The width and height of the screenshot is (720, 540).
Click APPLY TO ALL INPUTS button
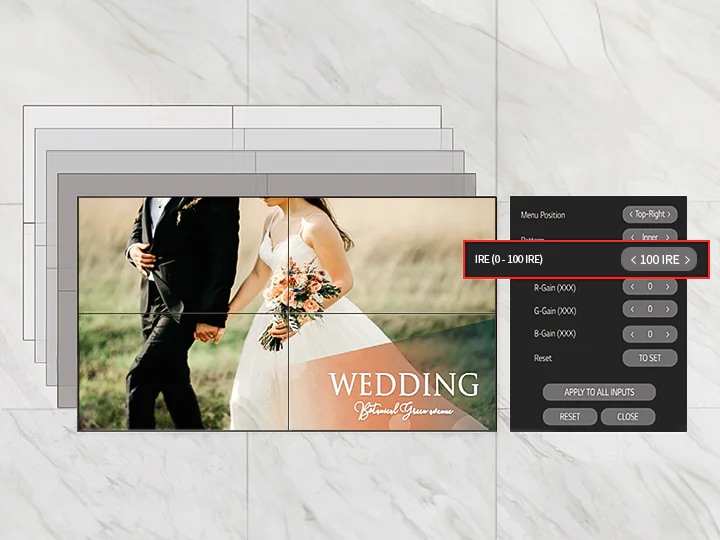pos(599,392)
